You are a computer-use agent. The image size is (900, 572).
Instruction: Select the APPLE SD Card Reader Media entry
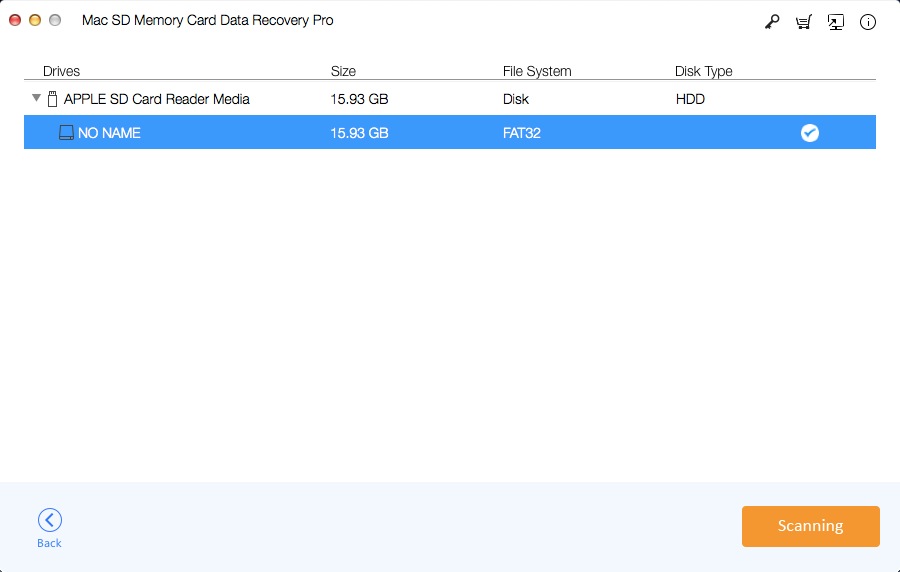156,99
